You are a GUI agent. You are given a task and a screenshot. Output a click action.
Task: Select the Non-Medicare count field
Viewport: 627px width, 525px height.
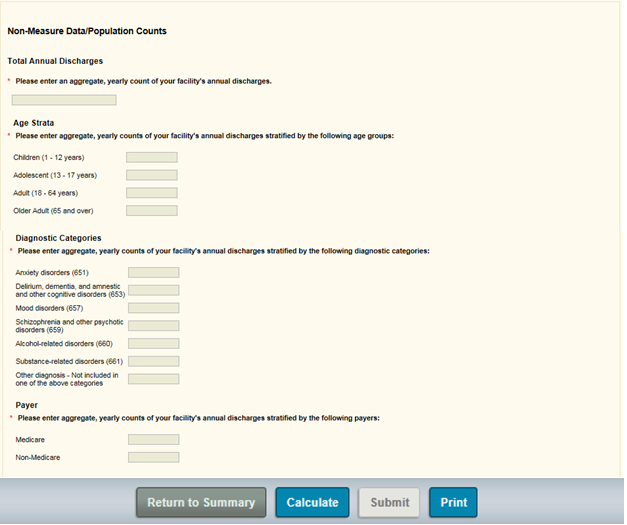(x=154, y=457)
